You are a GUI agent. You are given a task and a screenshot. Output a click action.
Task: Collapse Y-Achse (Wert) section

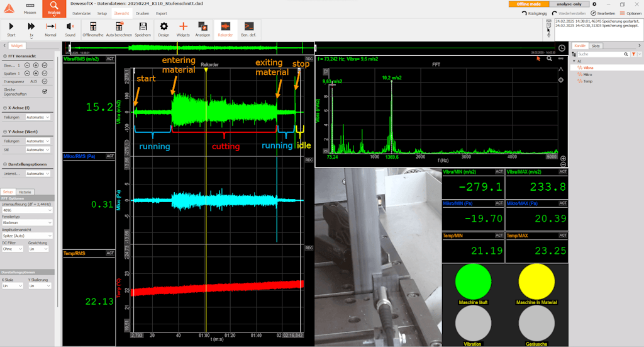[x=5, y=132]
